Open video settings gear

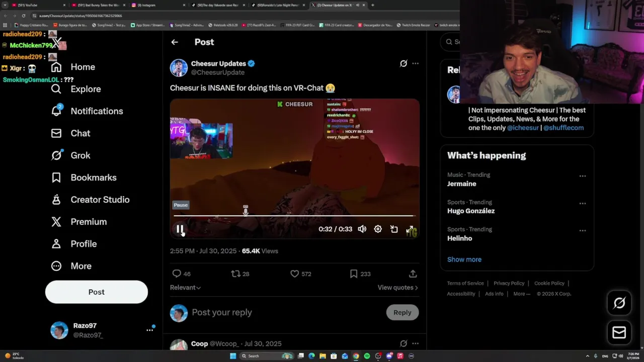378,229
